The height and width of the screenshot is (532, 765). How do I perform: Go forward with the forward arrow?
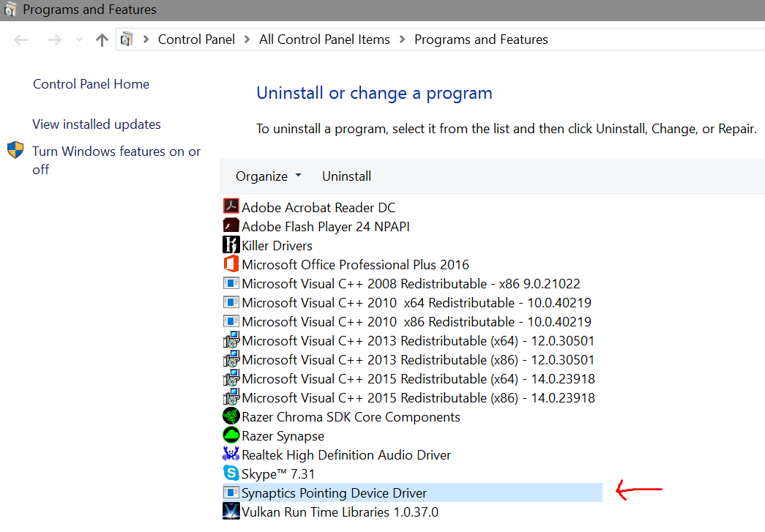pos(54,40)
